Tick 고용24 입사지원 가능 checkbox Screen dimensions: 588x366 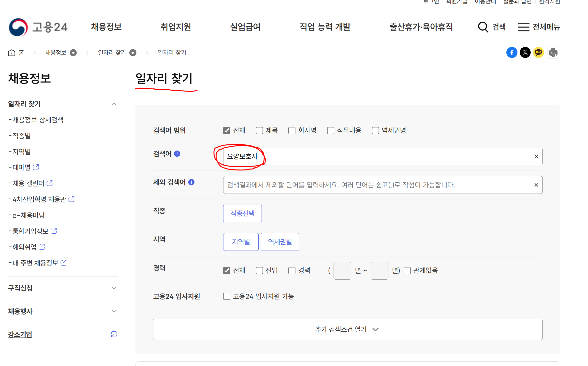[227, 296]
